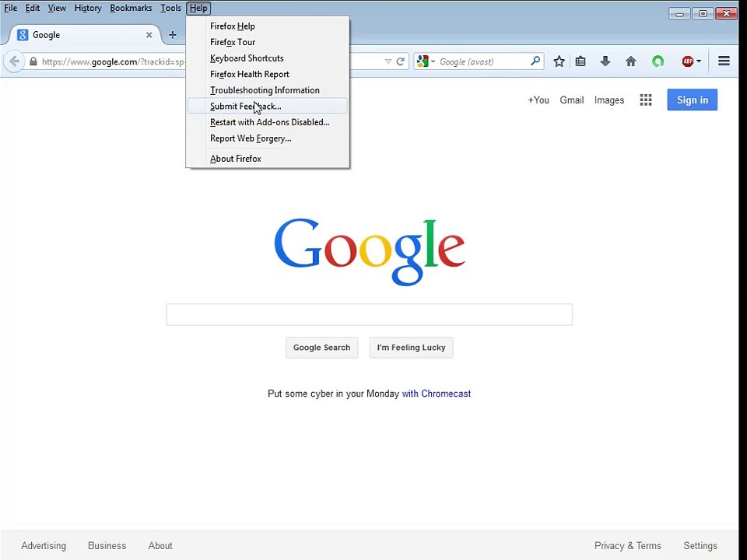Open URL history dropdown arrow
This screenshot has height=560, width=747.
pyautogui.click(x=388, y=61)
